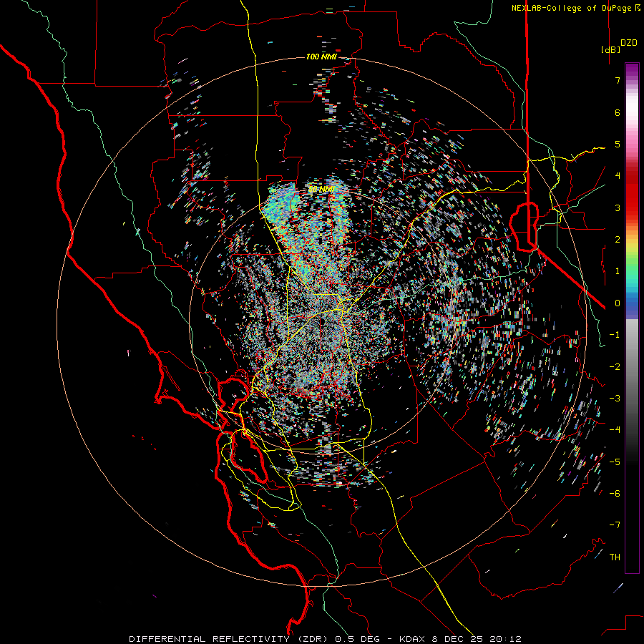Click the 0.5 DEG elevation text
The height and width of the screenshot is (644, 644).
[x=358, y=639]
